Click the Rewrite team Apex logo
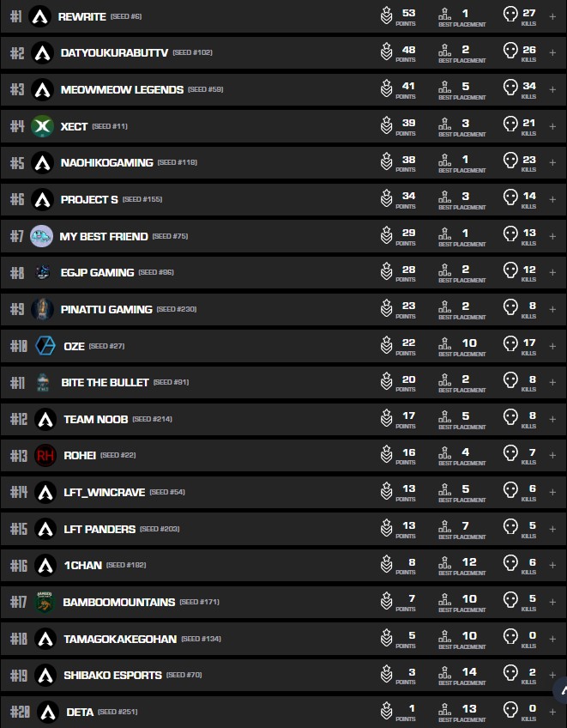This screenshot has height=728, width=567. click(39, 16)
